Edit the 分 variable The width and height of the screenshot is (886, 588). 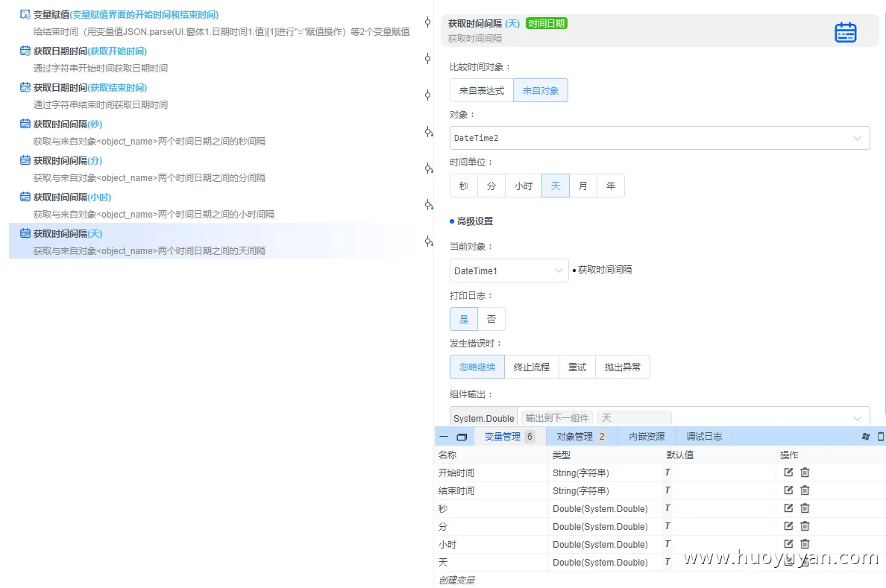[x=788, y=526]
